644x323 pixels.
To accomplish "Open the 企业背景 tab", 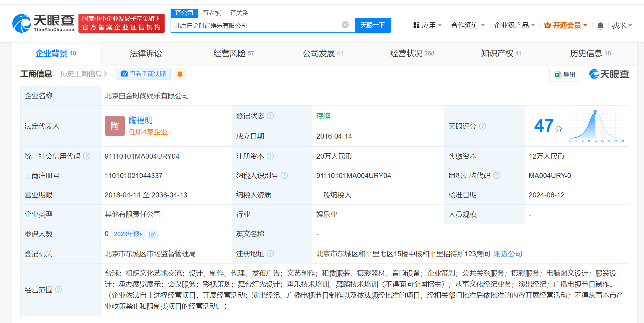I will point(56,53).
